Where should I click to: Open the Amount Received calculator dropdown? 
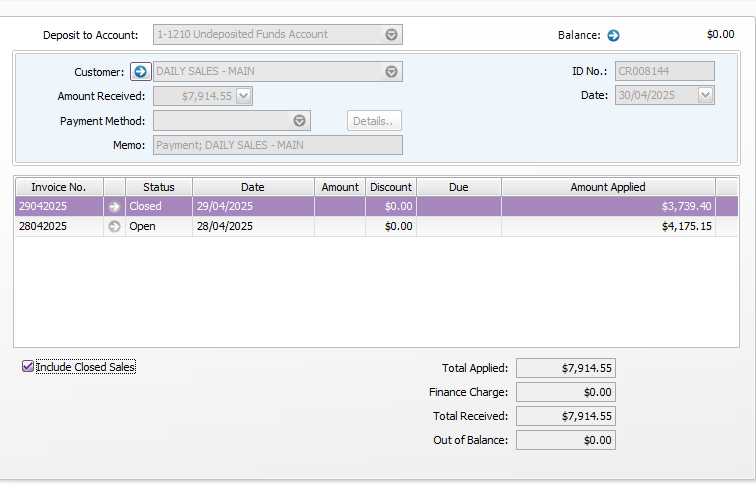point(244,96)
